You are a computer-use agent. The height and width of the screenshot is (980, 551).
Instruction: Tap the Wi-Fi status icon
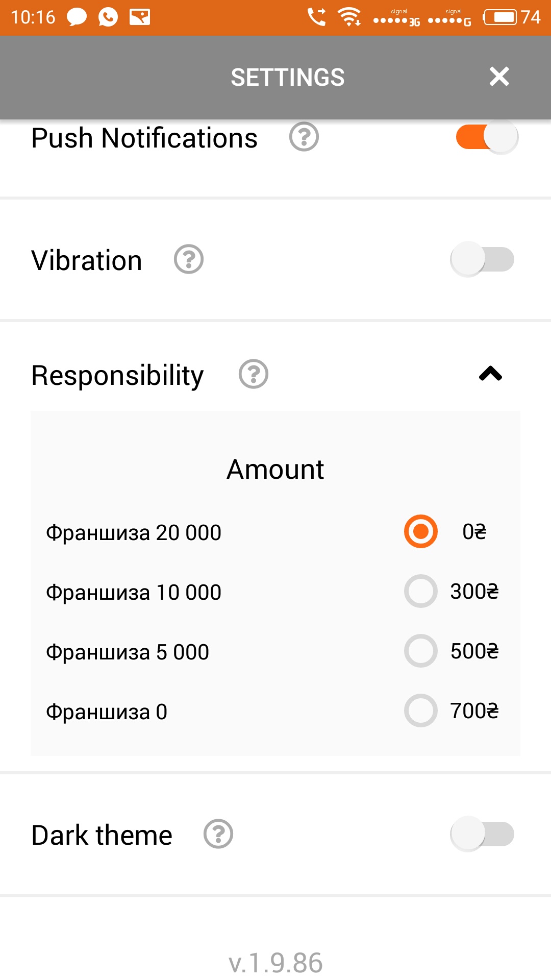coord(349,17)
